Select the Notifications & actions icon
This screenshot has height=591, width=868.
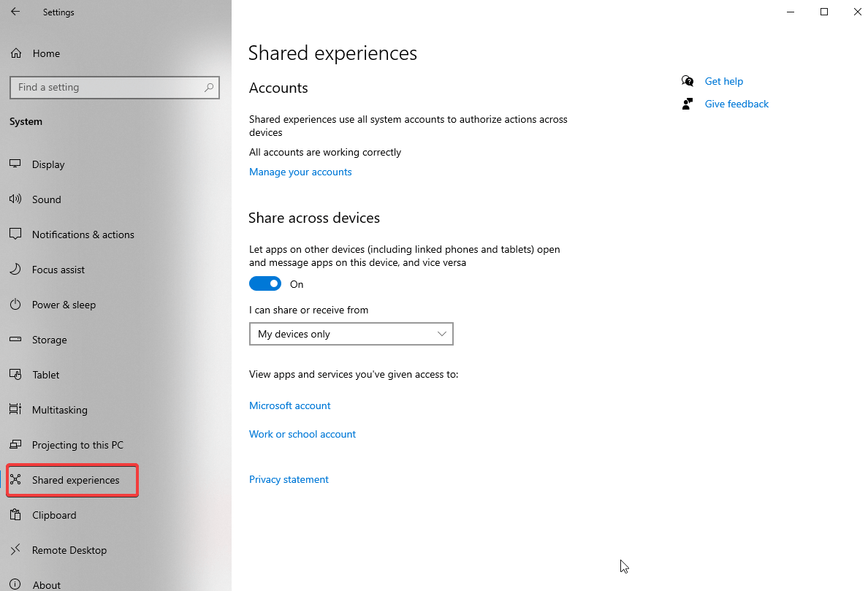15,234
